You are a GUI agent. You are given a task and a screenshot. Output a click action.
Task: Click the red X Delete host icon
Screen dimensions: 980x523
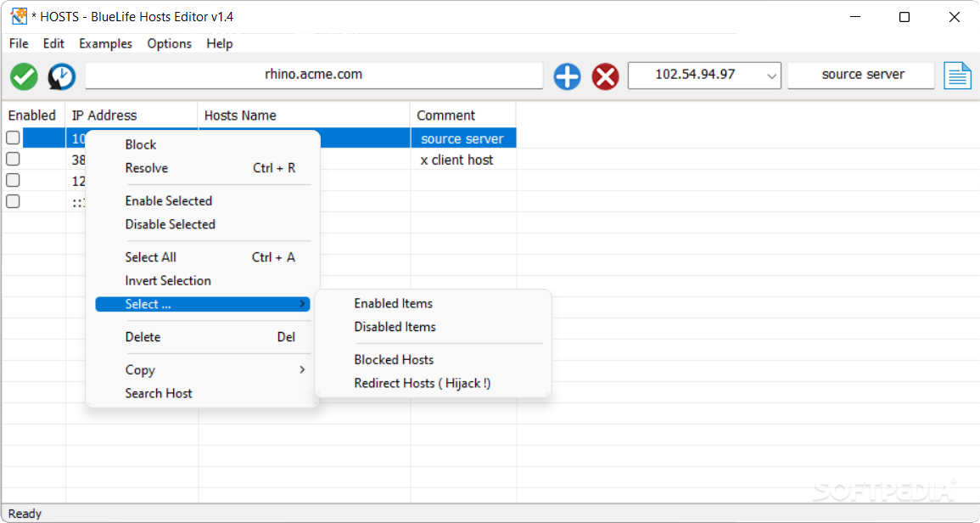pos(605,76)
